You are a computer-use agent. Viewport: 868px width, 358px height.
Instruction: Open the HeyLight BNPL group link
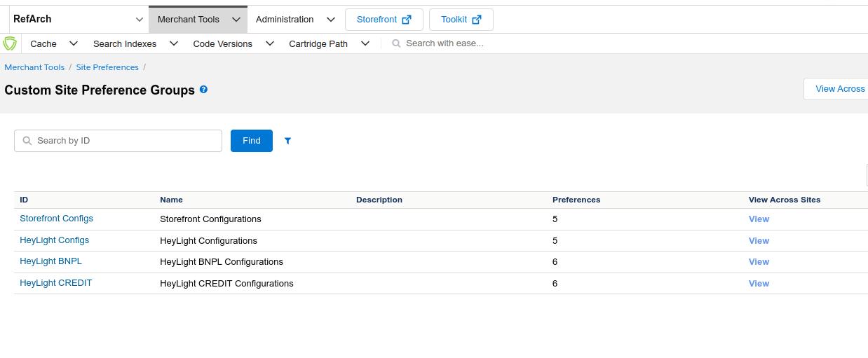click(x=50, y=261)
